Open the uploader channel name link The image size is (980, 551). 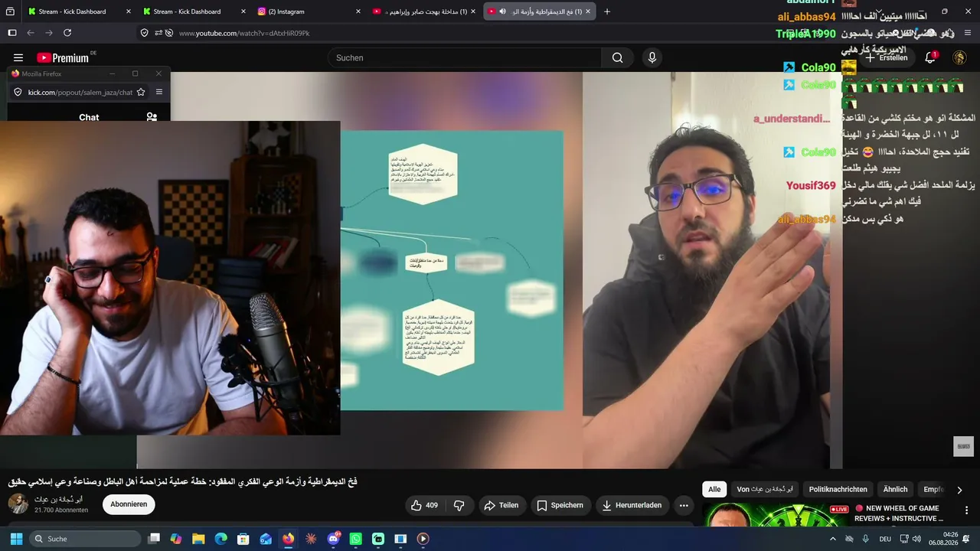(58, 499)
